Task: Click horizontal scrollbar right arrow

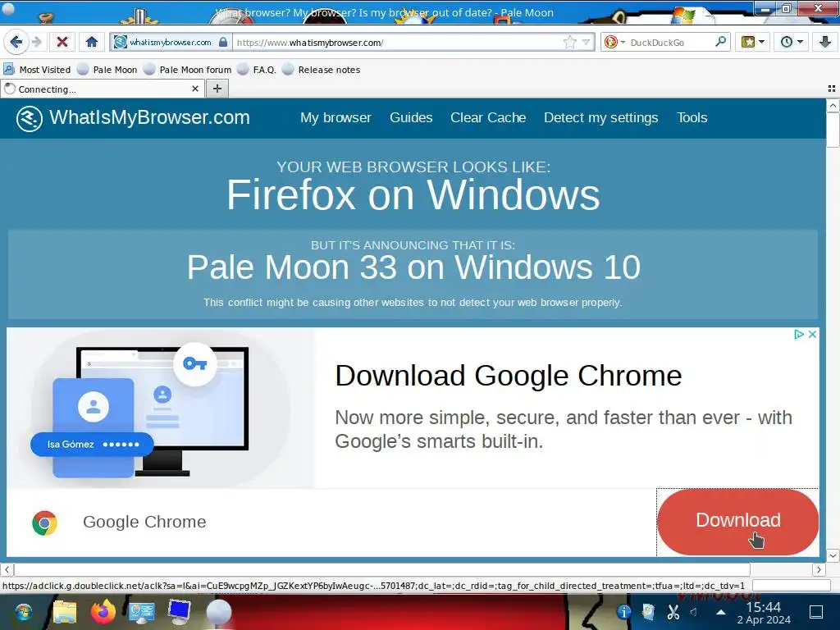Action: [x=819, y=569]
